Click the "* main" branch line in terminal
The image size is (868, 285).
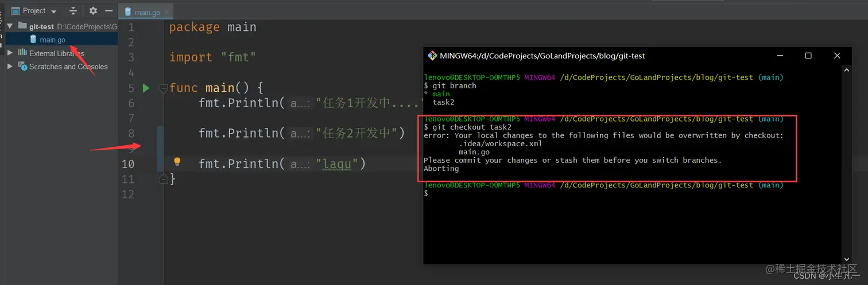437,94
